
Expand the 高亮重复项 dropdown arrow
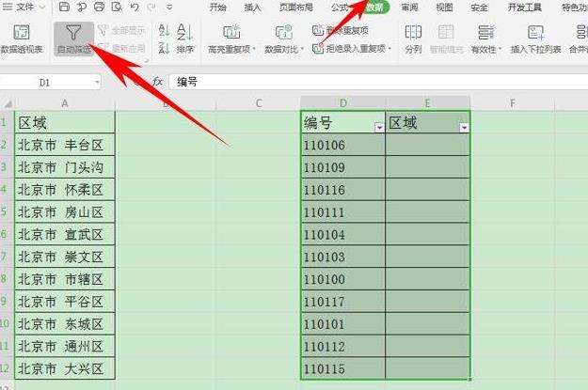pos(254,50)
